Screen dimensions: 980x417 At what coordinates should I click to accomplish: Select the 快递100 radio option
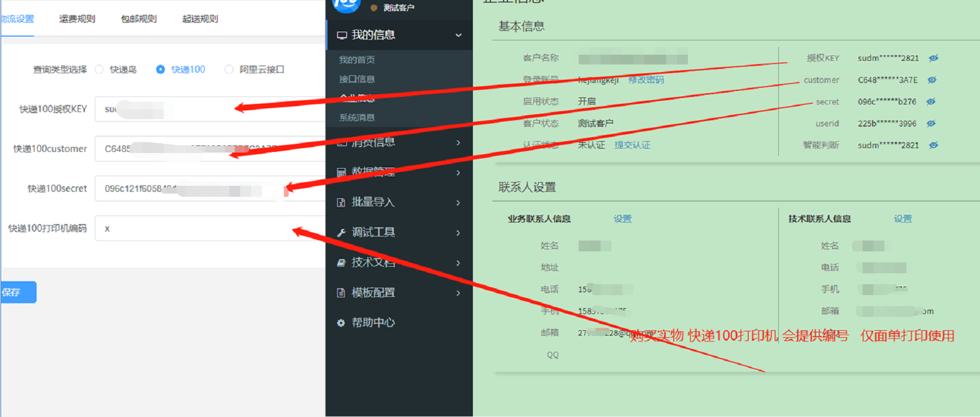coord(161,69)
